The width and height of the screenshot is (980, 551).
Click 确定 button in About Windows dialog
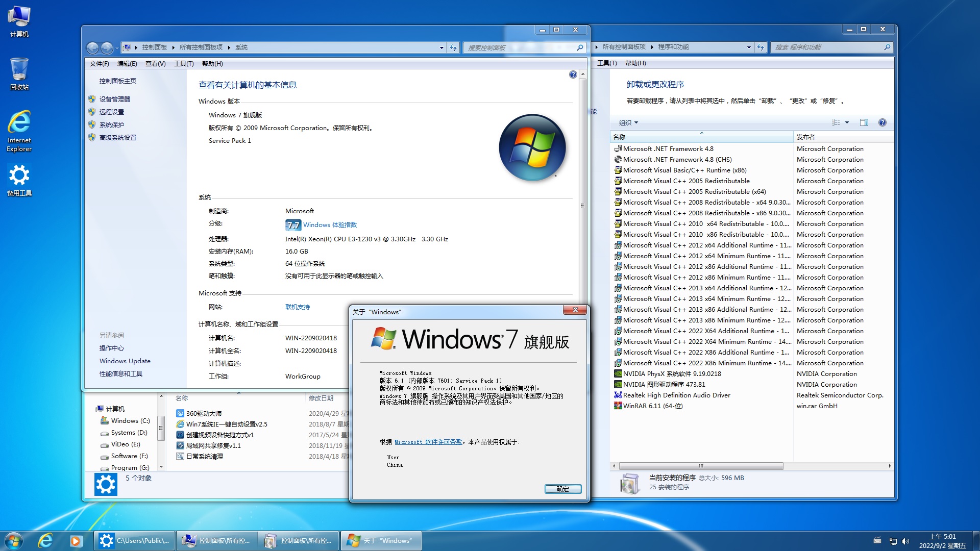coord(562,489)
